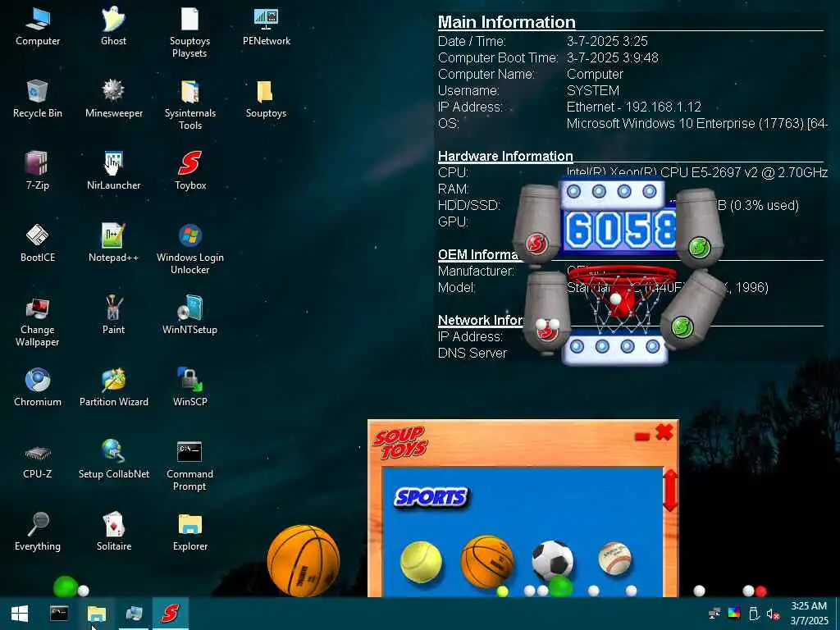The height and width of the screenshot is (630, 840).
Task: Open the BootICE utility icon
Action: [38, 243]
